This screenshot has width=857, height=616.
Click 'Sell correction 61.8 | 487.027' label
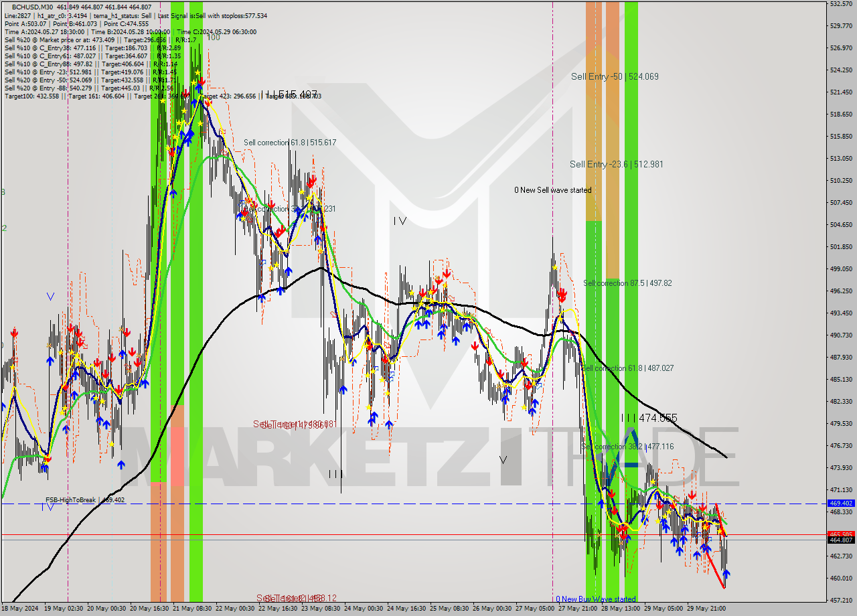[x=627, y=368]
